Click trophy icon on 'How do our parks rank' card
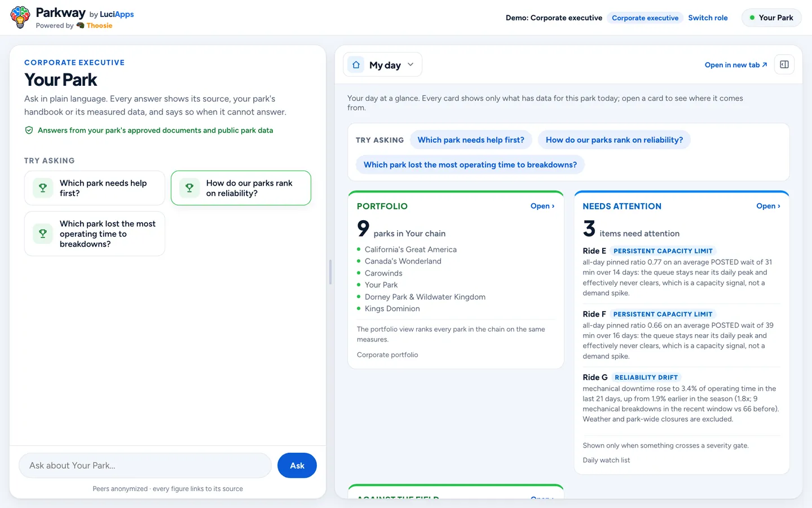 (189, 188)
